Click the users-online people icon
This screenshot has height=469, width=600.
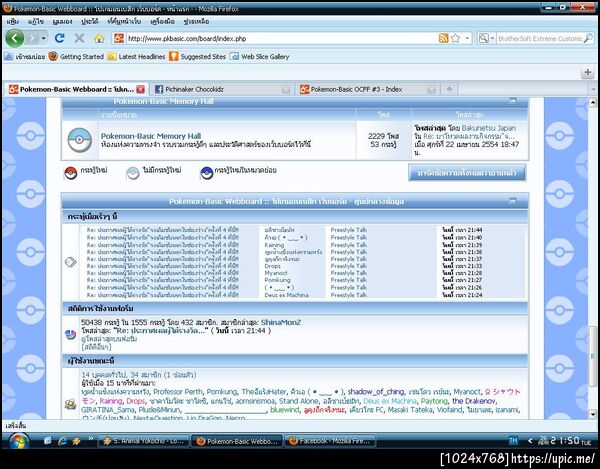click(70, 404)
